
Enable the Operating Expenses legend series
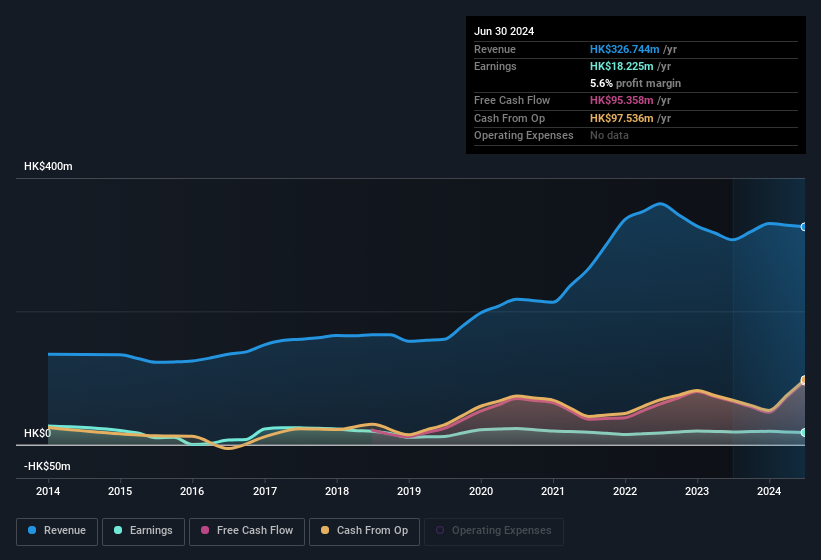(x=494, y=531)
